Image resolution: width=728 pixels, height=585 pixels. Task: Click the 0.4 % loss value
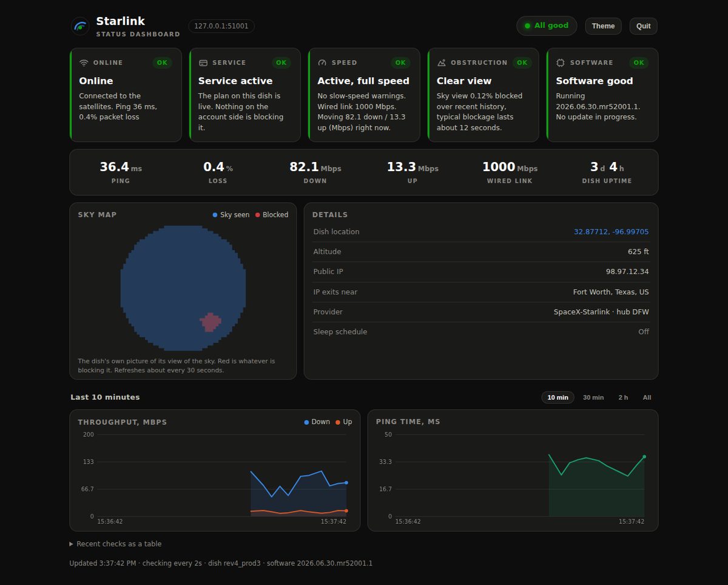[x=218, y=167]
